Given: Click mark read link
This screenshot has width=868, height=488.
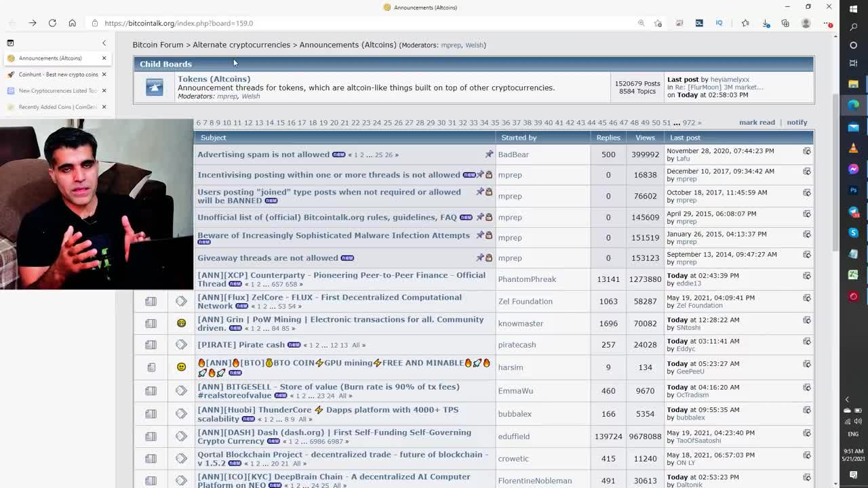Looking at the screenshot, I should point(757,123).
